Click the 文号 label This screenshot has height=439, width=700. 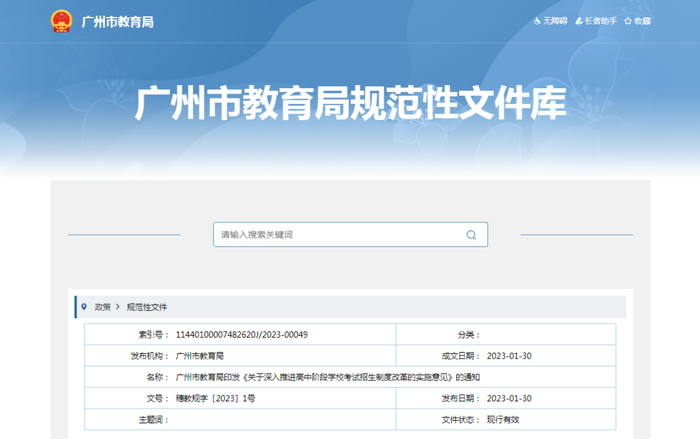point(157,398)
